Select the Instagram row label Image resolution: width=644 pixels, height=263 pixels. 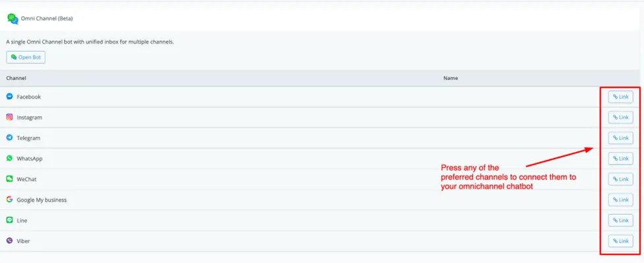(30, 118)
